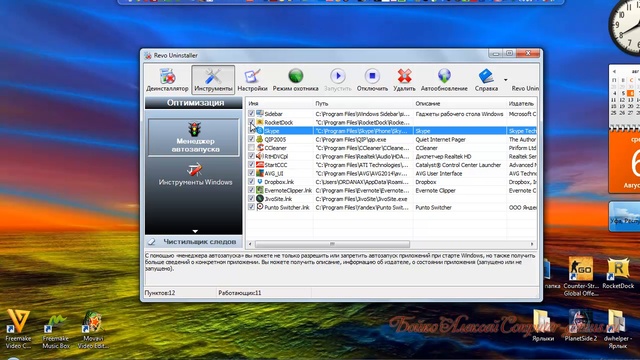Open Freemake Video Converter desktop shortcut

(x=18, y=329)
